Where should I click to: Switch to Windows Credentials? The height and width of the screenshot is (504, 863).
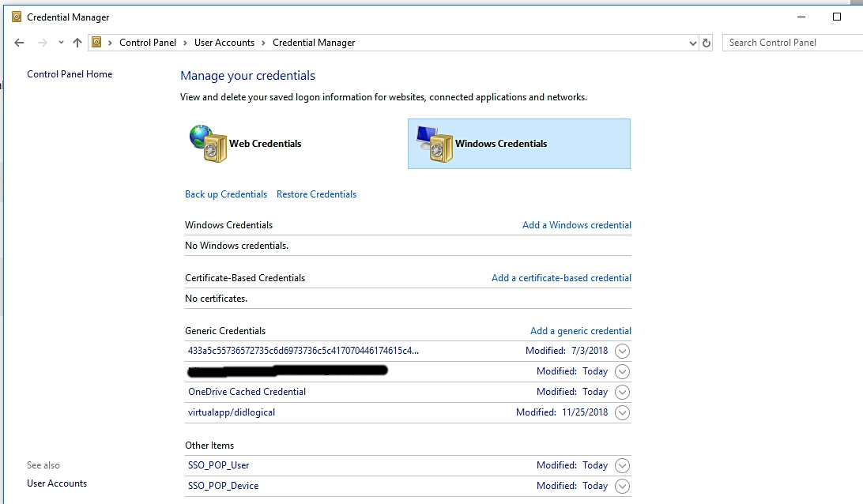pyautogui.click(x=519, y=144)
